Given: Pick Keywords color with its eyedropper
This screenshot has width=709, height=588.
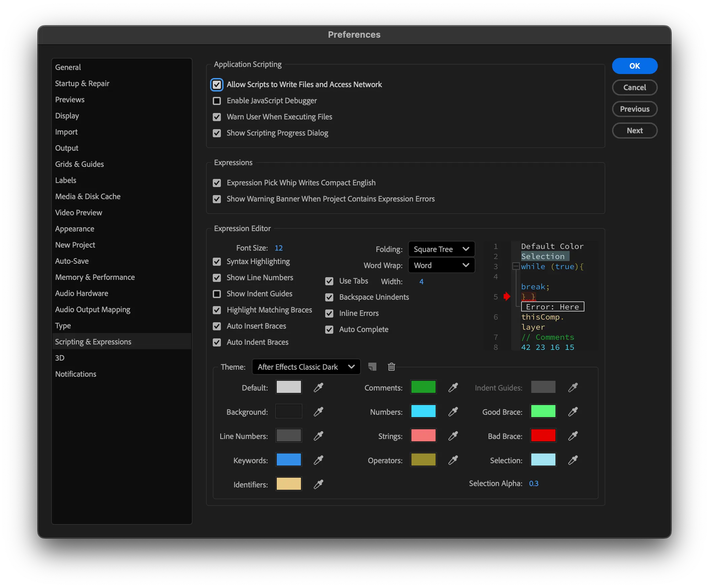Looking at the screenshot, I should coord(318,460).
